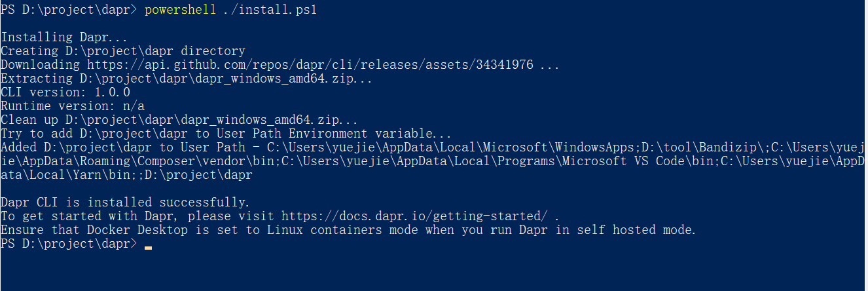Click the GitHub API releases download URL
Viewport: 868px width, 291px height.
click(x=308, y=65)
